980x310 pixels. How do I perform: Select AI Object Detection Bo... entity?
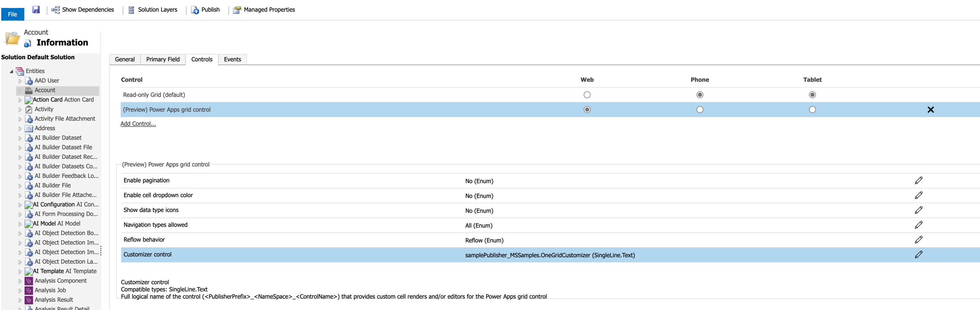click(x=66, y=233)
